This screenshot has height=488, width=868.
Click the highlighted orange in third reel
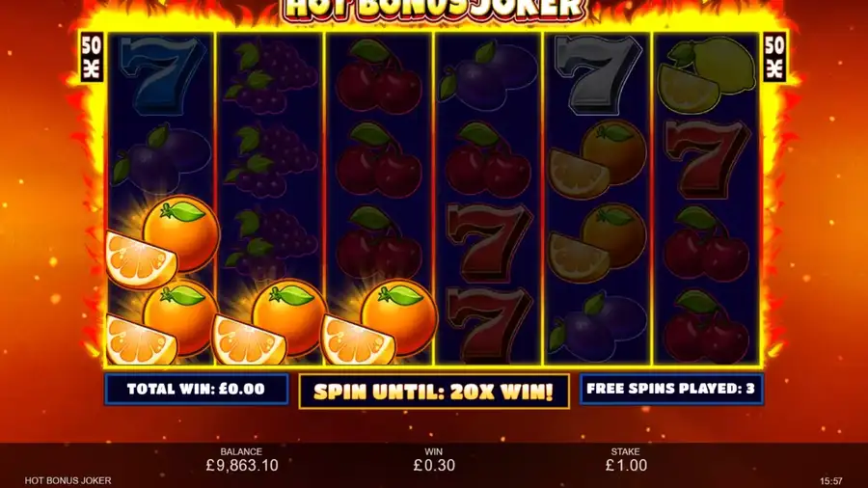tap(379, 322)
